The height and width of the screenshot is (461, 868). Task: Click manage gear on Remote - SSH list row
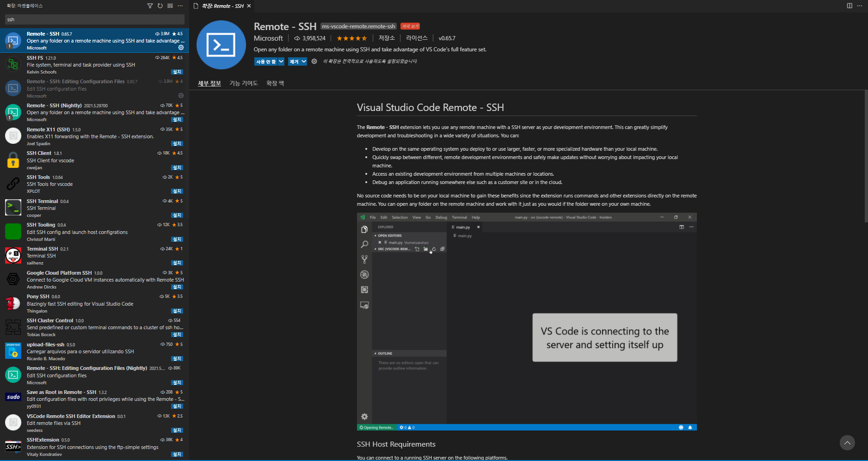click(181, 48)
